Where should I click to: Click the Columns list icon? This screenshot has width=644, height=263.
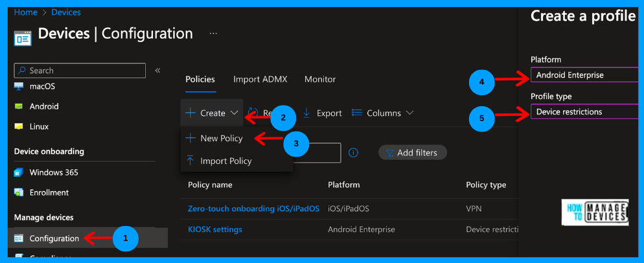click(357, 113)
